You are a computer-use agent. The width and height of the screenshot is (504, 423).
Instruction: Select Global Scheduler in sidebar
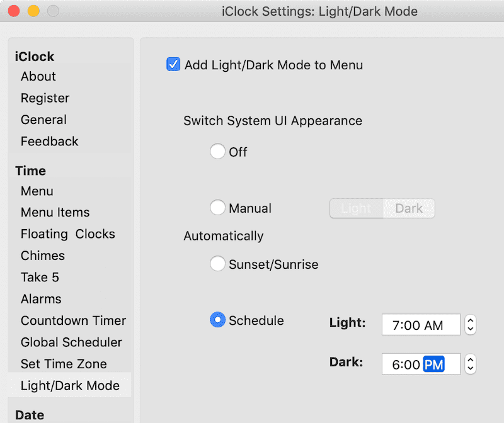click(x=71, y=342)
